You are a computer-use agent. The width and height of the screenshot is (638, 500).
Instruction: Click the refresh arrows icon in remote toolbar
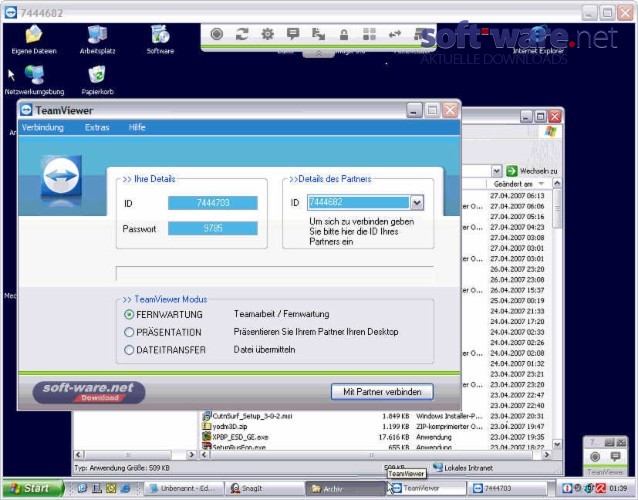[242, 34]
